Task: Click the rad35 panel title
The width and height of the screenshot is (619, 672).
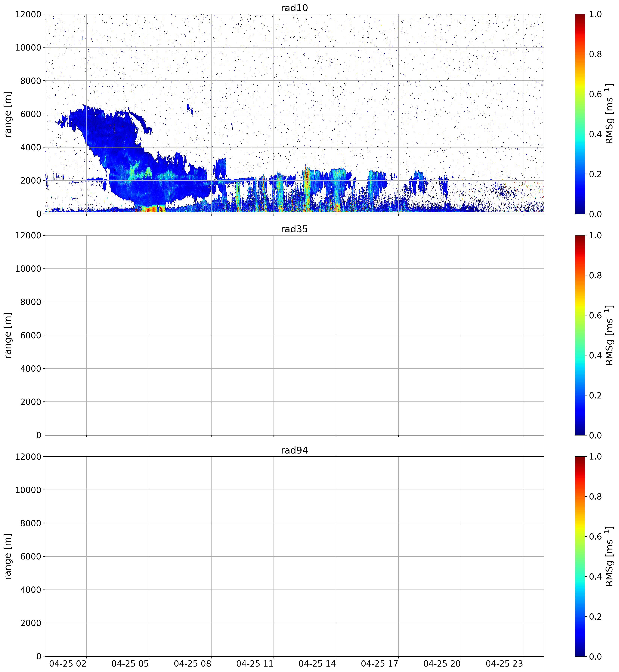Action: click(294, 229)
